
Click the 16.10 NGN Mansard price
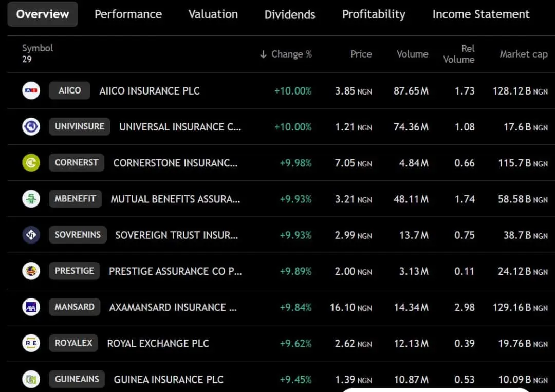[x=351, y=307]
